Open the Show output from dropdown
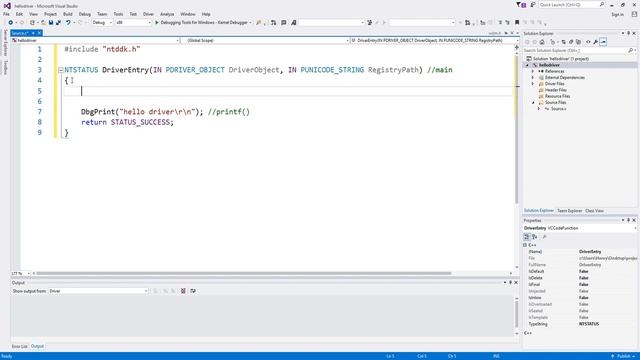Screen dimensions: 640x360 [x=98, y=291]
